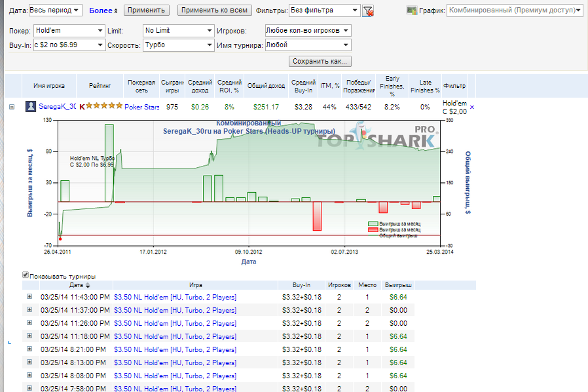
Task: Click the $6.64 winnings in 11:18:00 PM row
Action: (x=398, y=336)
